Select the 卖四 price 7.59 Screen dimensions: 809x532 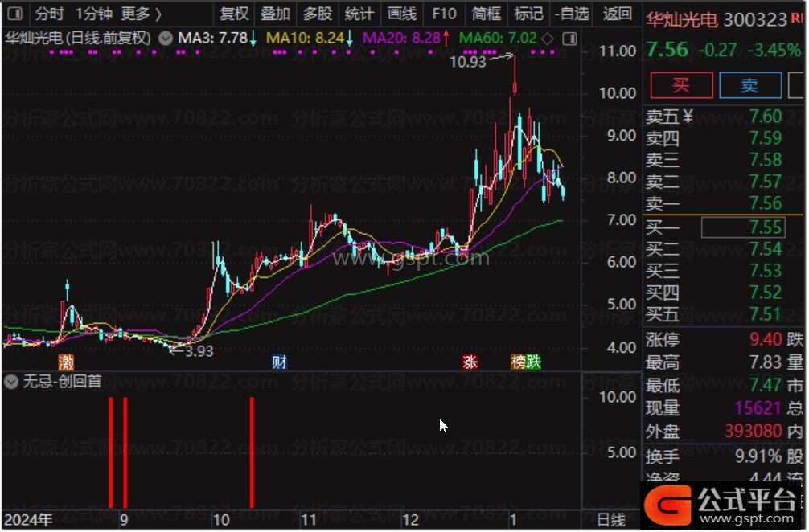pos(766,138)
